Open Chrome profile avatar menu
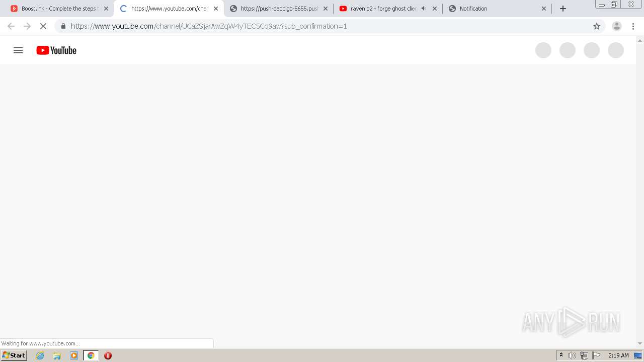 [617, 26]
